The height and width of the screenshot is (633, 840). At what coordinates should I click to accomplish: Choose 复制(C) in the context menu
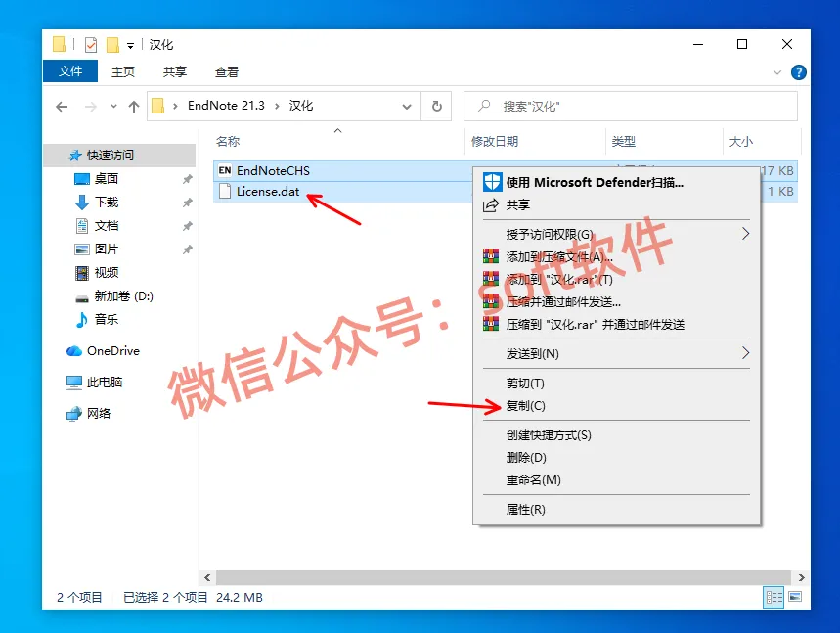(x=616, y=406)
